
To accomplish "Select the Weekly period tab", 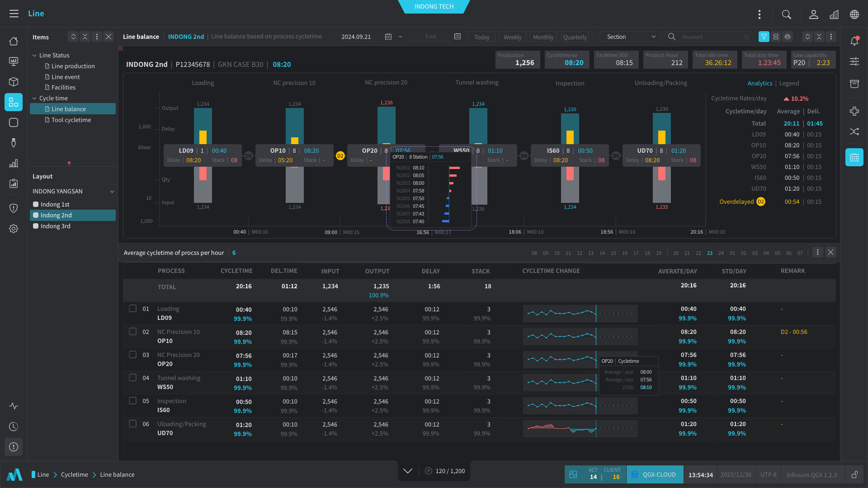I will coord(512,37).
